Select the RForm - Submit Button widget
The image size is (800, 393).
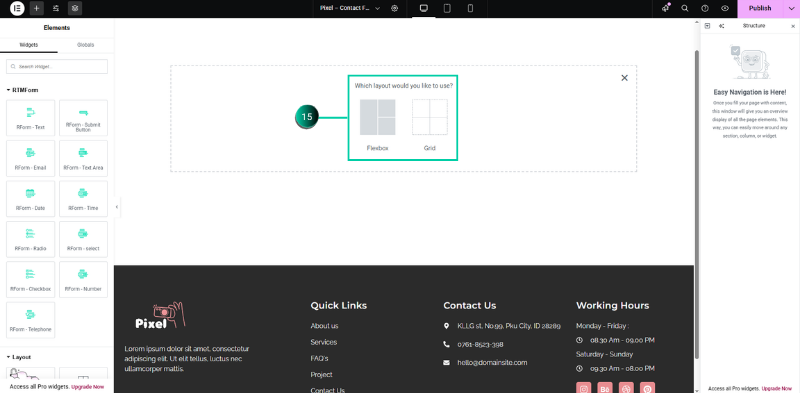tap(83, 118)
